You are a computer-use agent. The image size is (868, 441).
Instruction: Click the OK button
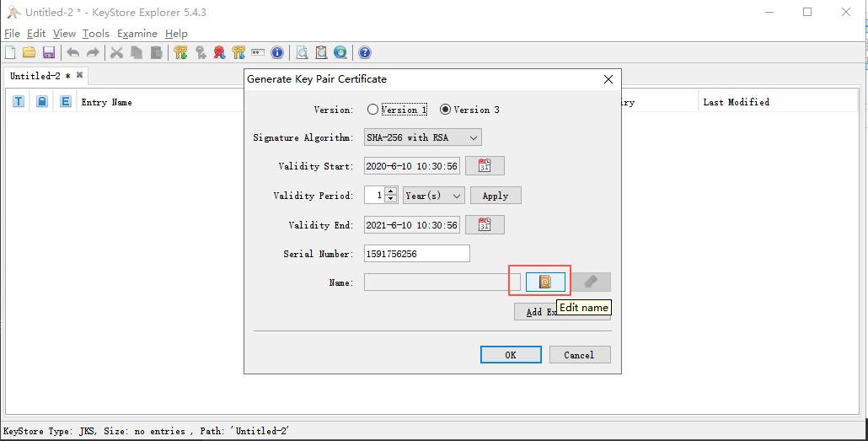[511, 355]
